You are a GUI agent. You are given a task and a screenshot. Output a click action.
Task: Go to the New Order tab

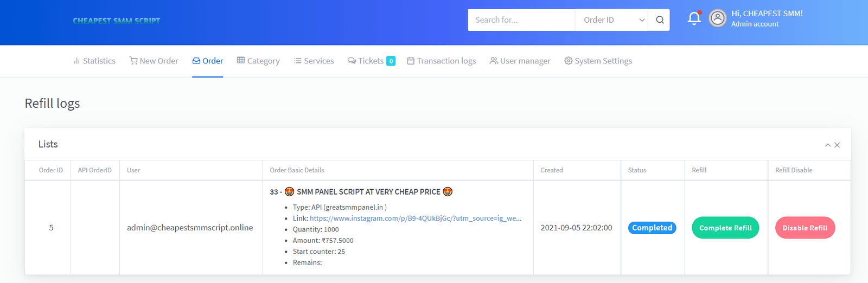click(x=154, y=61)
